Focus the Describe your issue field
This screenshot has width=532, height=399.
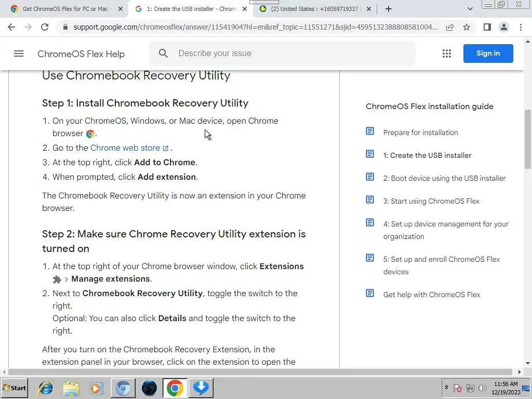coord(282,54)
